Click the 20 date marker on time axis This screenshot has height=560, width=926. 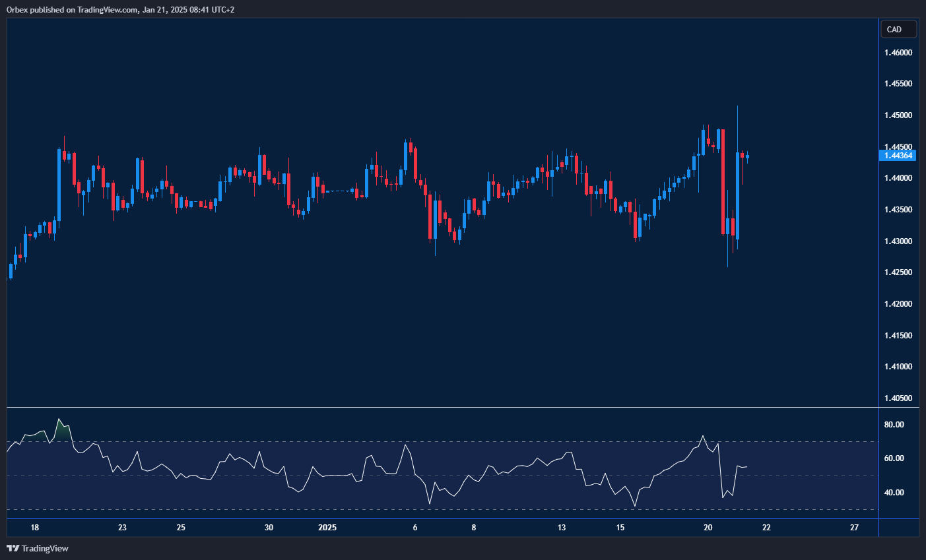(708, 528)
